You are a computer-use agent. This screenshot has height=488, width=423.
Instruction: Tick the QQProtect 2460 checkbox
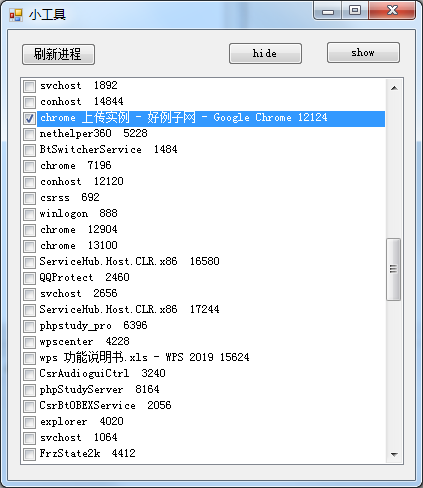tap(29, 278)
